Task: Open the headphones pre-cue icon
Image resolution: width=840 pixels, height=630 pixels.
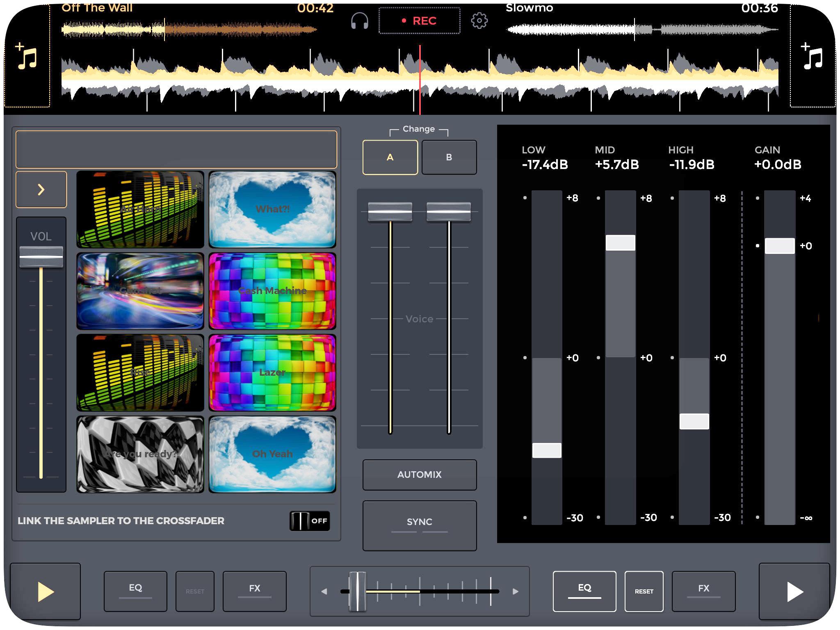Action: (x=360, y=21)
